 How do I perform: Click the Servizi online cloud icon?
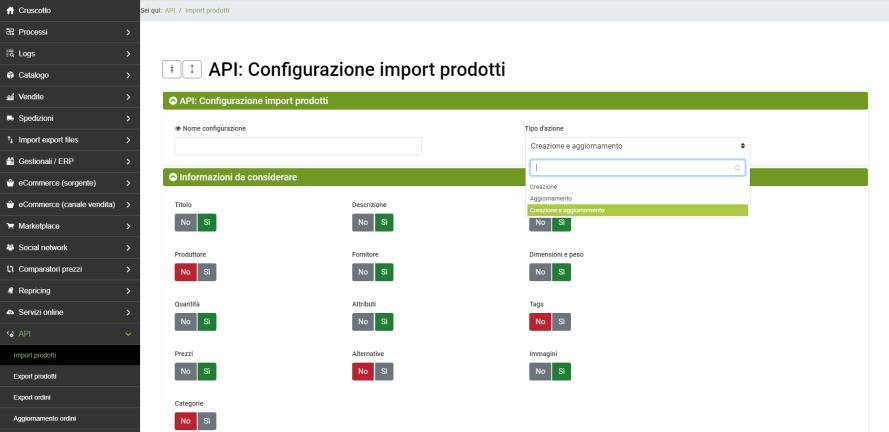(x=10, y=312)
